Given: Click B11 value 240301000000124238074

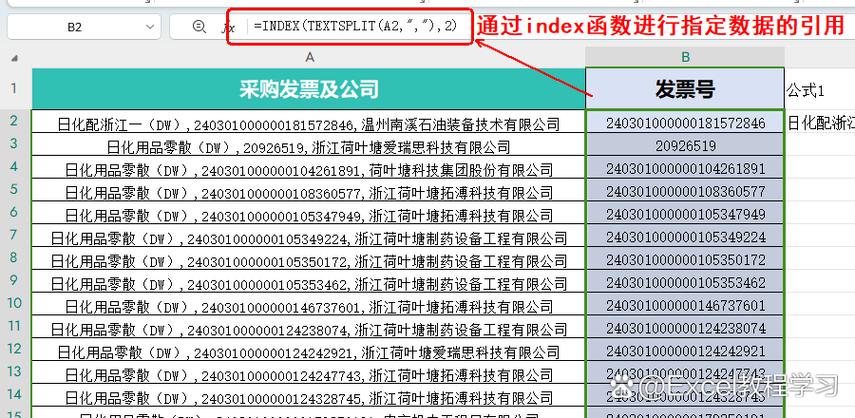Looking at the screenshot, I should click(x=685, y=328).
